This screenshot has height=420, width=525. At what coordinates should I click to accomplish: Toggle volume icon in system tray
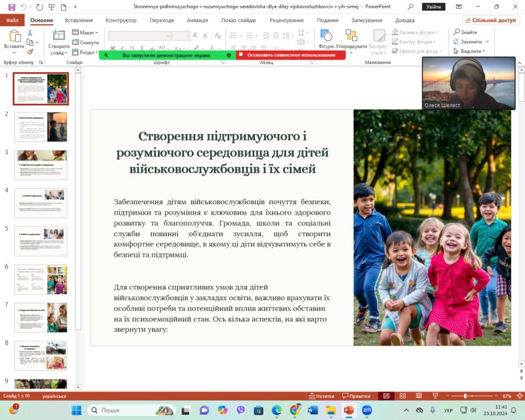coord(473,410)
